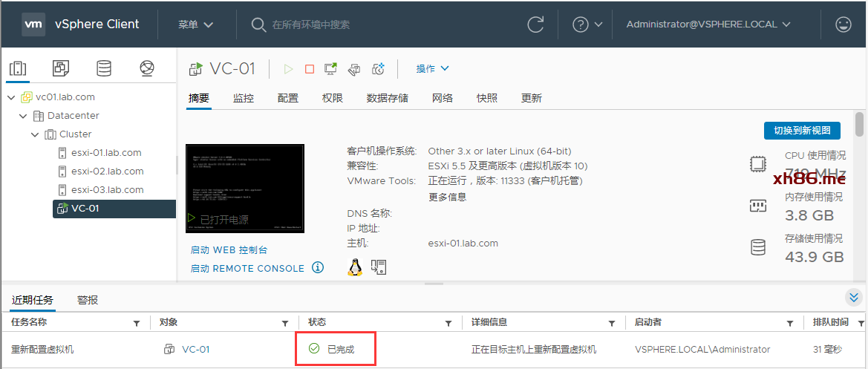Screen dimensions: 868x369
Task: Open the 操作 actions dropdown
Action: click(x=432, y=69)
